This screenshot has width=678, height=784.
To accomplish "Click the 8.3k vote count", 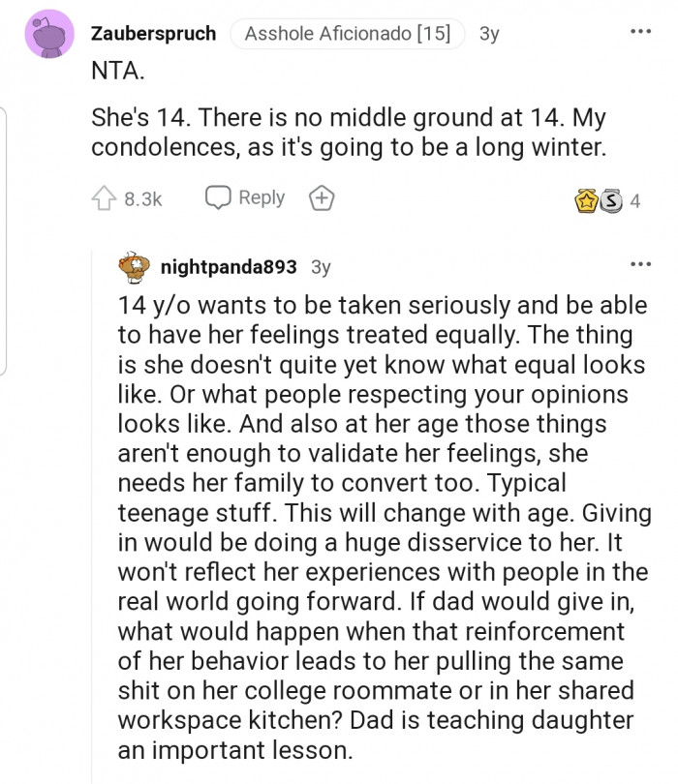I will pyautogui.click(x=143, y=198).
